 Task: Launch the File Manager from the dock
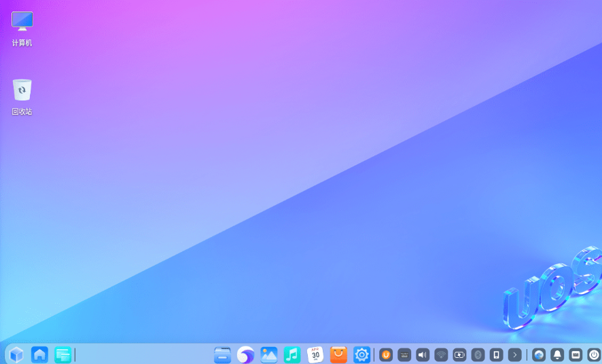[x=222, y=354]
